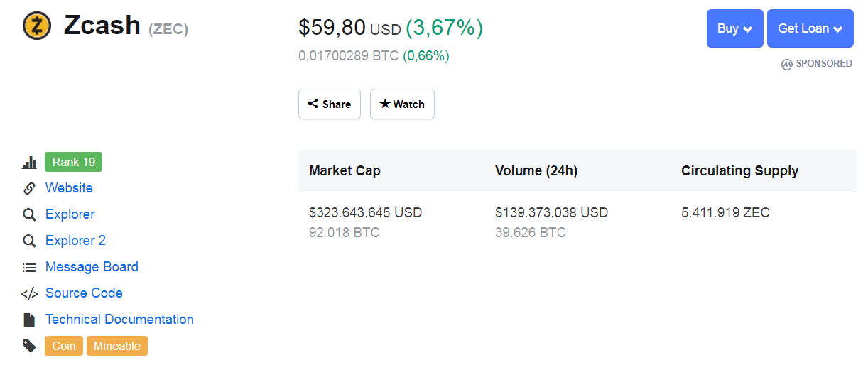This screenshot has width=868, height=365.
Task: Expand the Get Loan dropdown
Action: 810,28
